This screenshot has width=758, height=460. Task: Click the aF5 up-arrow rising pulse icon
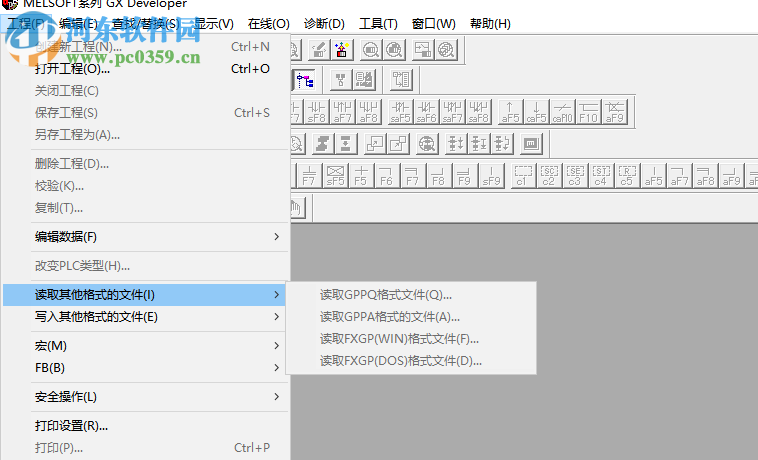coord(510,112)
